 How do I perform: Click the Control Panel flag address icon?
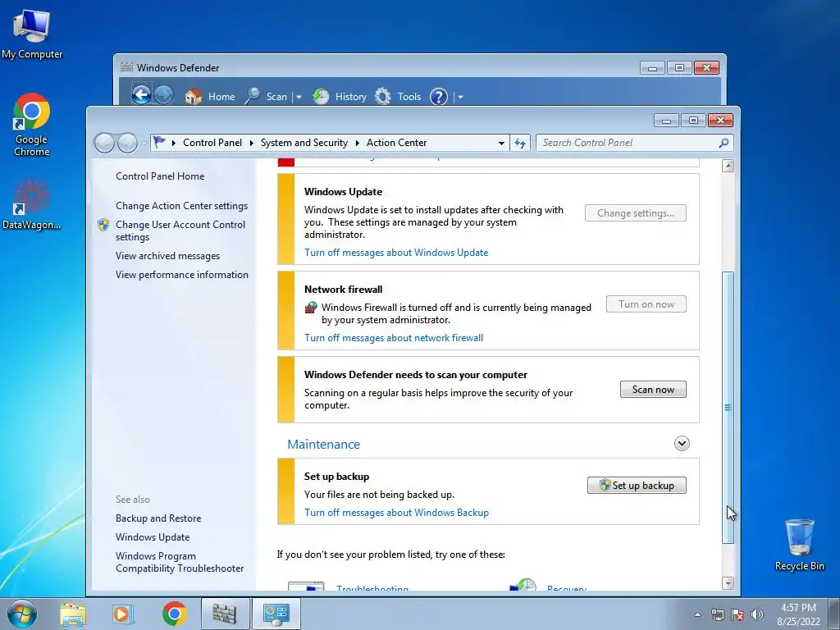pos(159,143)
